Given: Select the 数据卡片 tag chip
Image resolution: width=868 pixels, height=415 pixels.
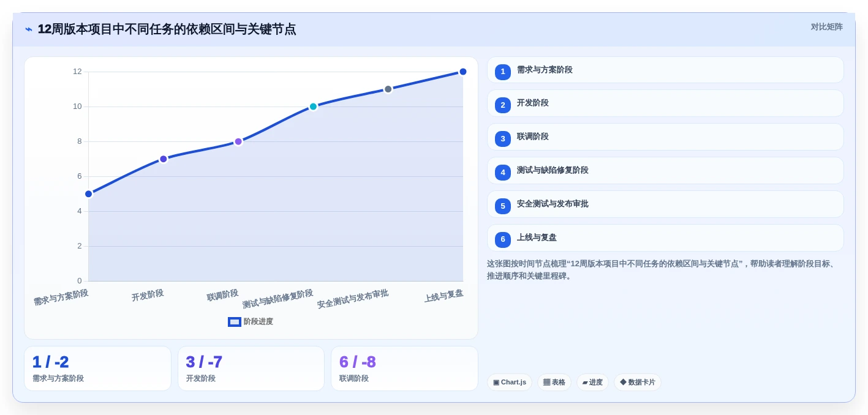Looking at the screenshot, I should click(638, 383).
